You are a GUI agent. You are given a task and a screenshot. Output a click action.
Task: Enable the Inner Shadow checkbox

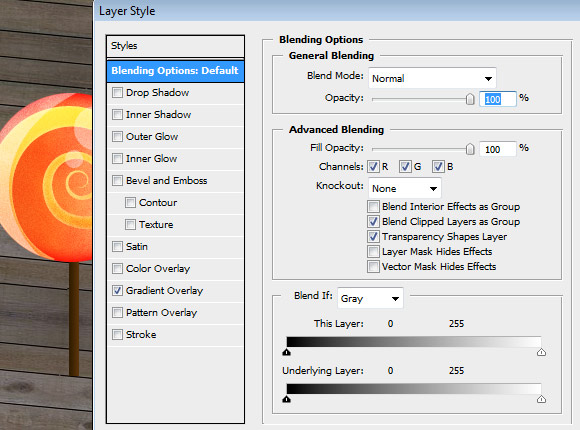pyautogui.click(x=117, y=114)
